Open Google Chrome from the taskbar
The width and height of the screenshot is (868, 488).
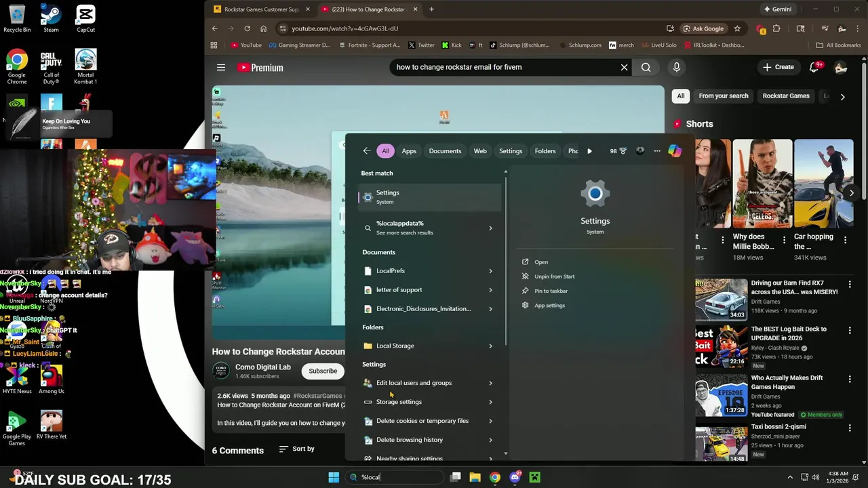[495, 477]
